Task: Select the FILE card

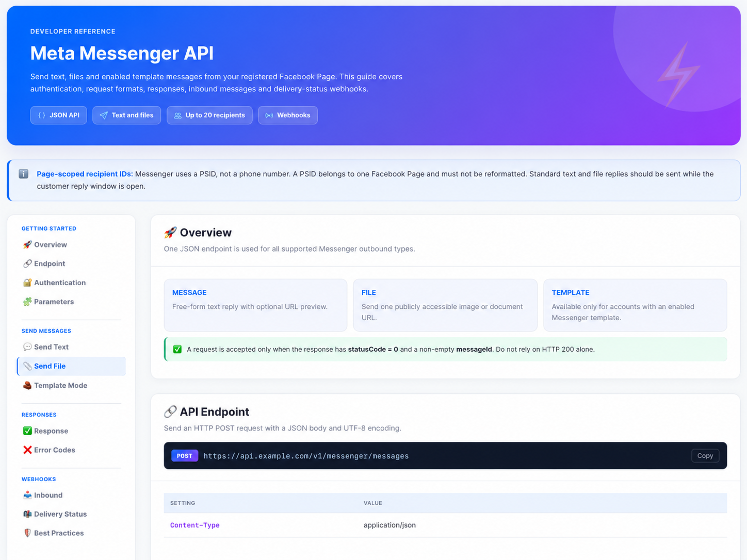Action: tap(445, 305)
